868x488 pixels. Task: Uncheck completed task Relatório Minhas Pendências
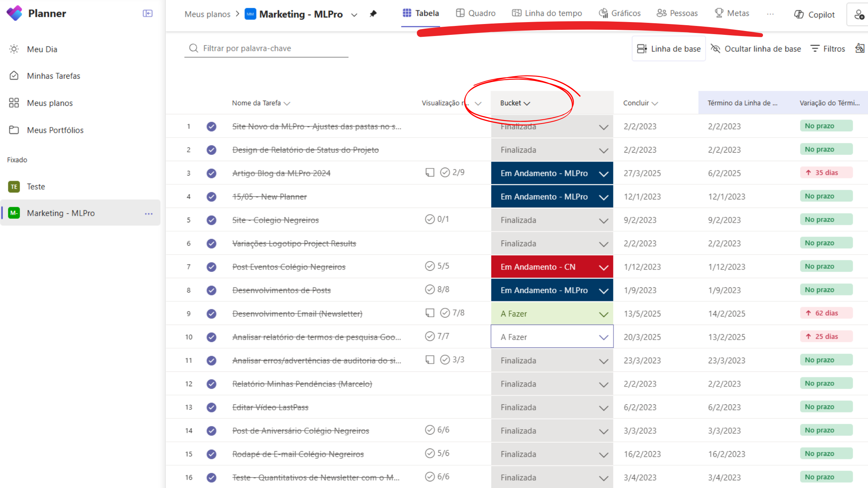(211, 384)
